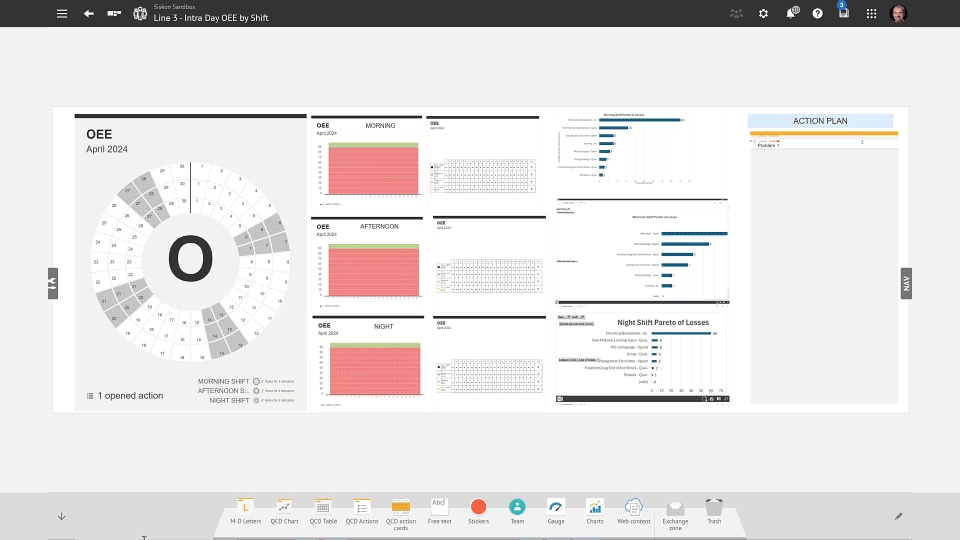Click the Sisken Sandbox workspace label

click(x=174, y=7)
